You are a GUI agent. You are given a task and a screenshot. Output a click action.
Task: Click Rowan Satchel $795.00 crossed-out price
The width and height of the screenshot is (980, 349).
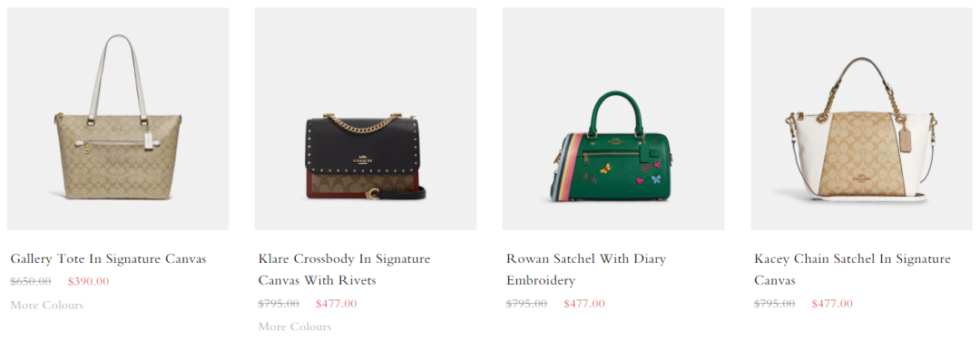[x=527, y=304]
